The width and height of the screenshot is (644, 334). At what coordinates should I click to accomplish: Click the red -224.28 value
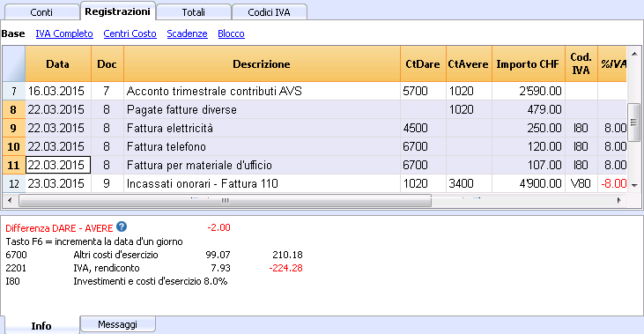[x=285, y=268]
